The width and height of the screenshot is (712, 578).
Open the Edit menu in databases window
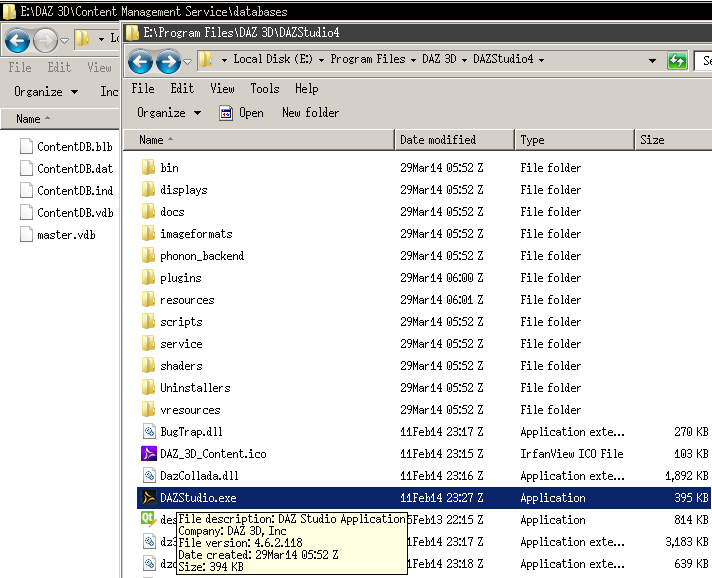click(59, 67)
